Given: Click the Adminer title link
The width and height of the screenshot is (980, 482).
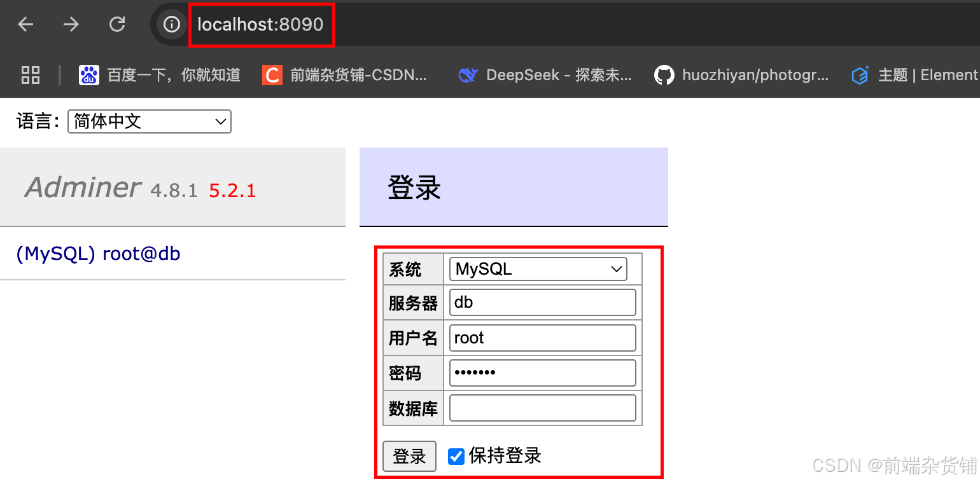Looking at the screenshot, I should 83,187.
